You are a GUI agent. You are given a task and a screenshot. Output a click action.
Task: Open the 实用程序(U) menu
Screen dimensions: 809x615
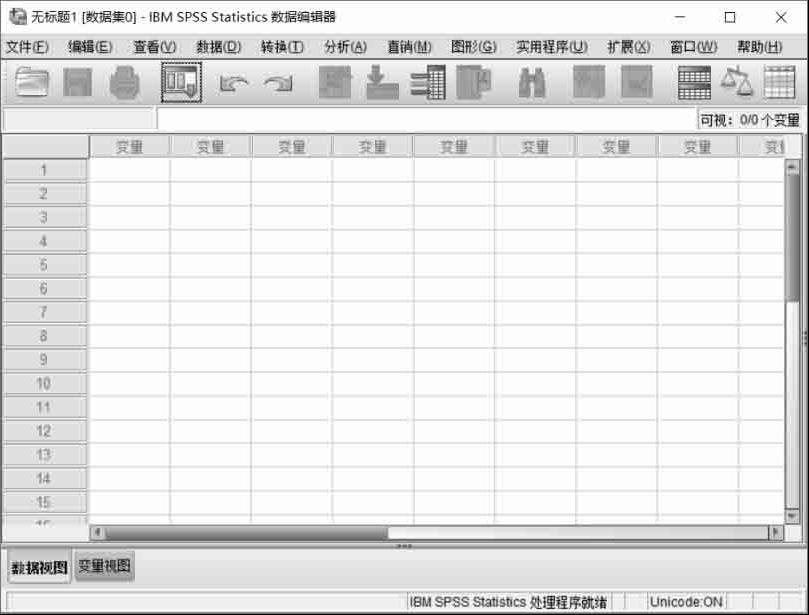pyautogui.click(x=552, y=47)
